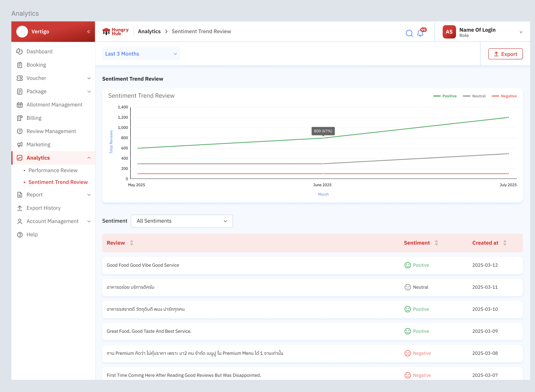This screenshot has height=392, width=535.
Task: Click Analytics in the breadcrumb
Action: (x=149, y=31)
